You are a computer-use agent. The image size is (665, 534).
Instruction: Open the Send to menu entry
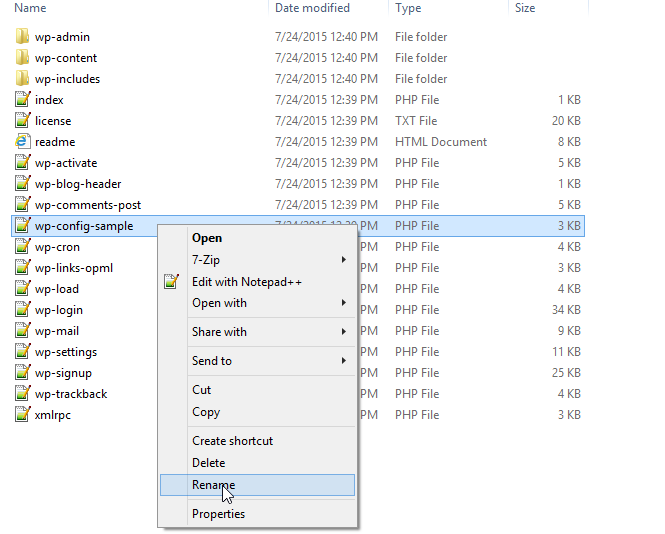click(257, 361)
